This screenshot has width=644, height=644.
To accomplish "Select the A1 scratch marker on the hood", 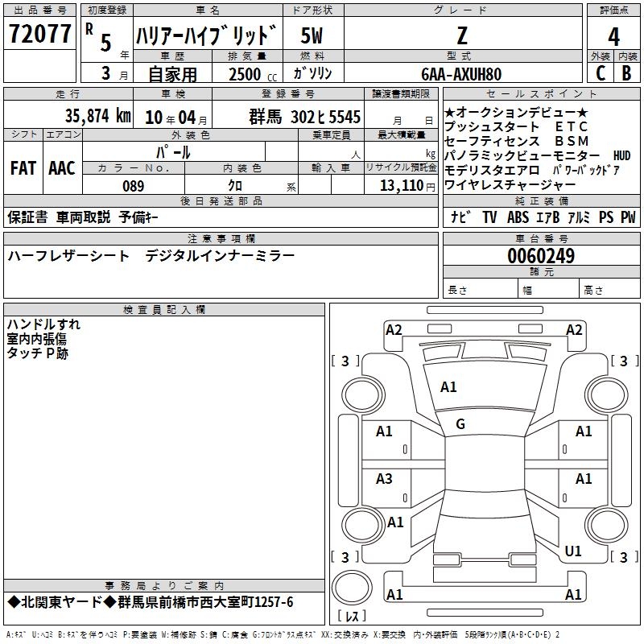I will coord(448,387).
